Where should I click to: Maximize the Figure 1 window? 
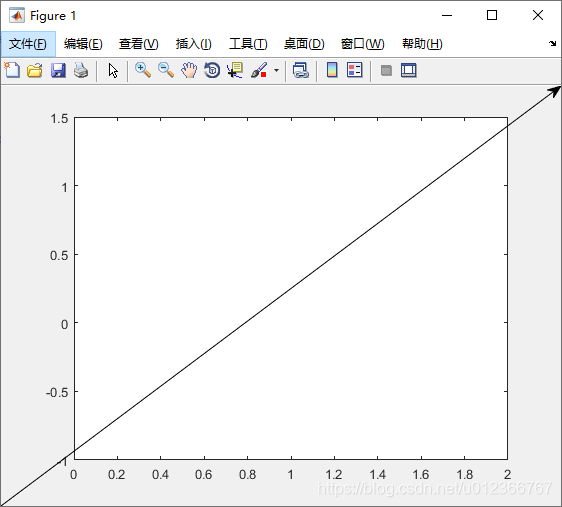[x=492, y=15]
